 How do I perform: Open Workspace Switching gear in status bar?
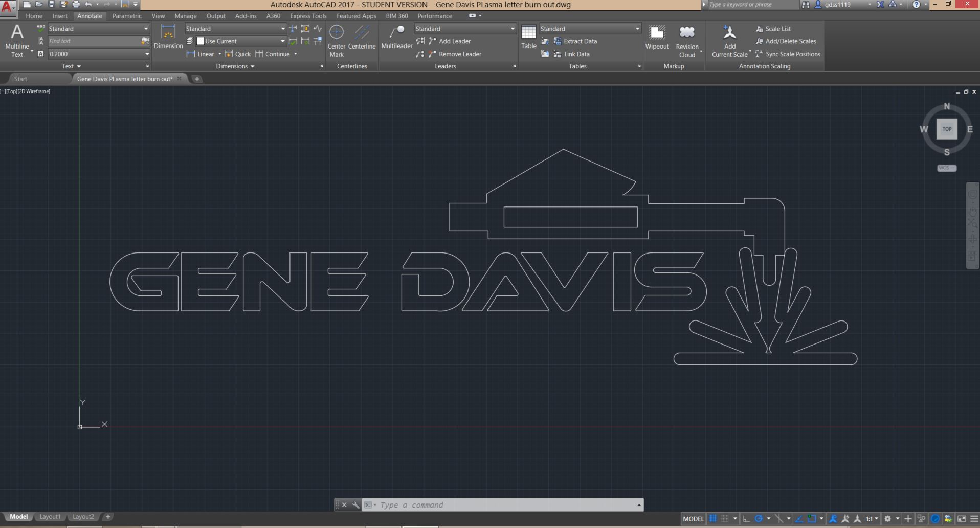[x=887, y=519]
